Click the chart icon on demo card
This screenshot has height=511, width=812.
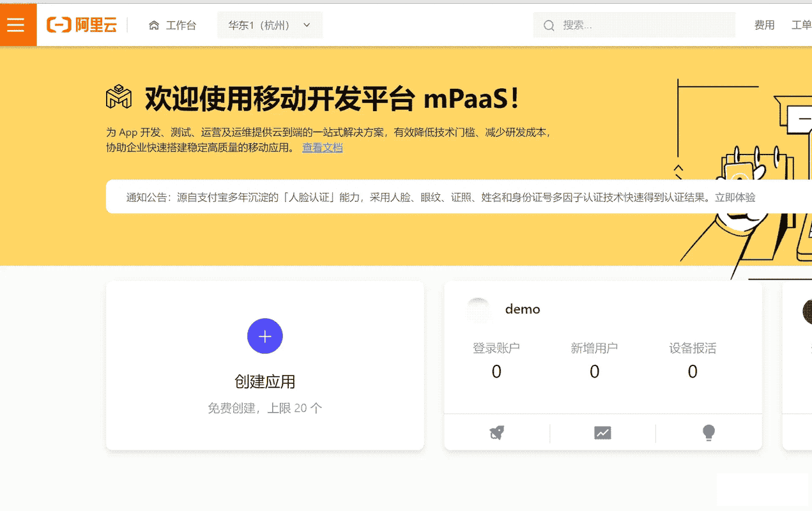tap(602, 433)
